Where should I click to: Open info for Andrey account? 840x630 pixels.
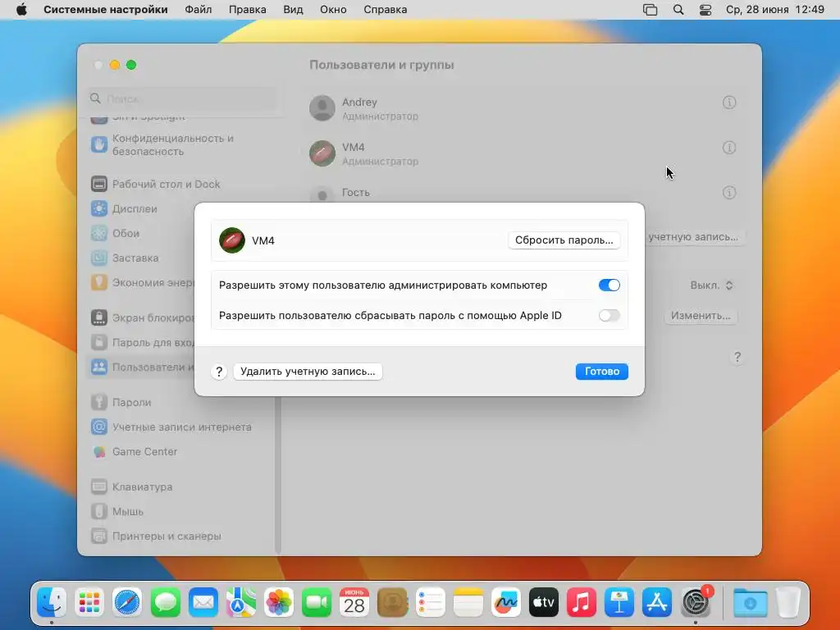pyautogui.click(x=729, y=103)
